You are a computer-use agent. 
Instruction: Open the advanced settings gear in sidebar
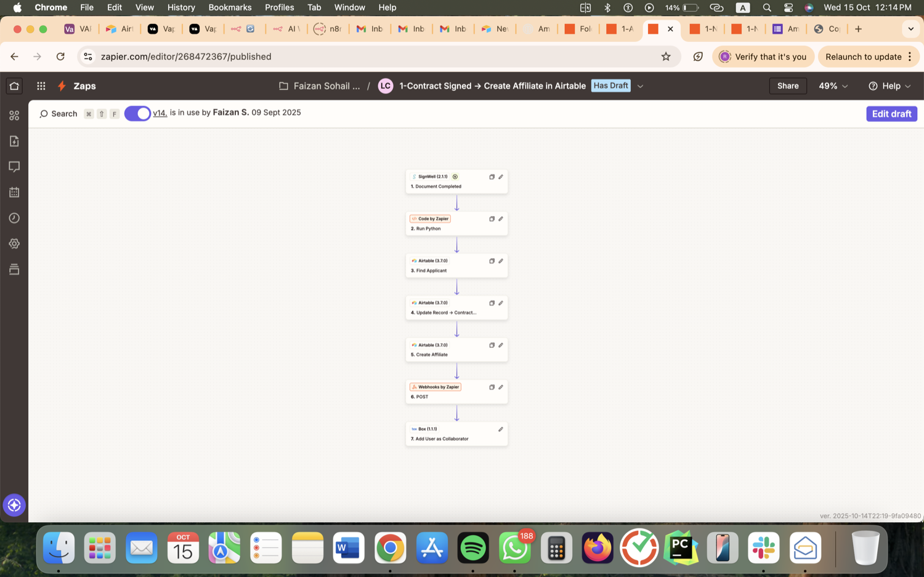pyautogui.click(x=14, y=244)
